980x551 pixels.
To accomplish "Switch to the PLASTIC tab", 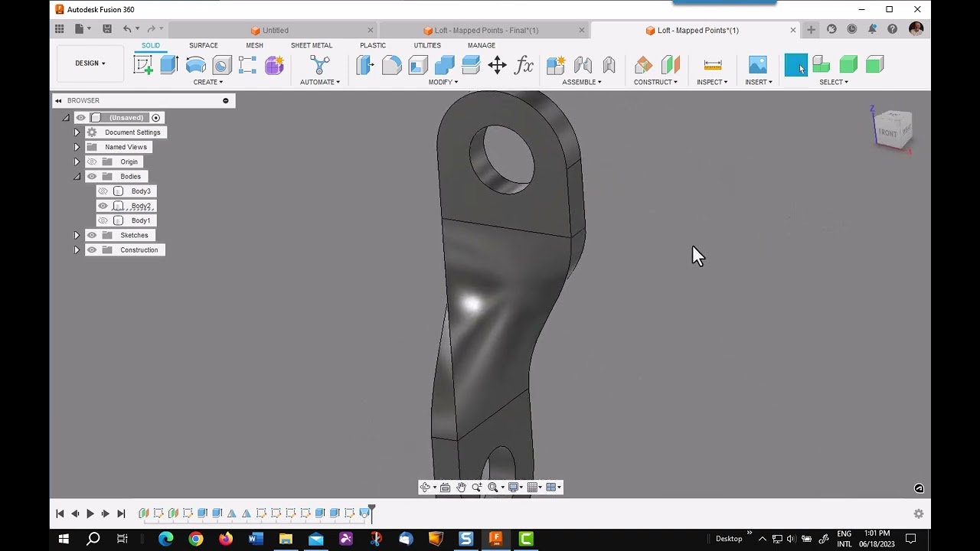I will pyautogui.click(x=373, y=45).
